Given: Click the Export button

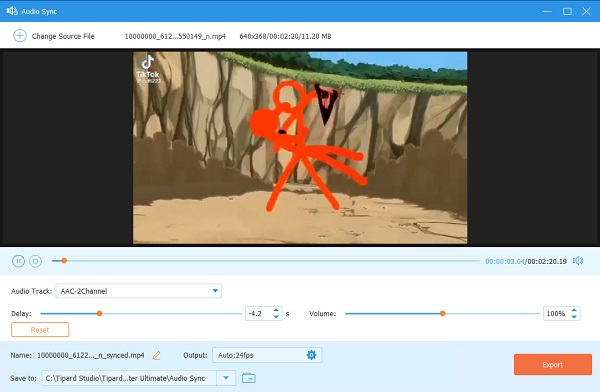Looking at the screenshot, I should click(x=553, y=364).
